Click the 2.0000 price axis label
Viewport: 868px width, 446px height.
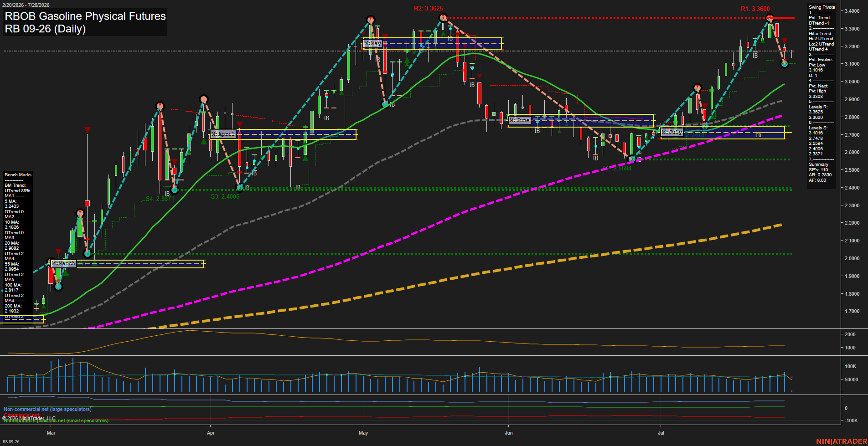point(852,258)
